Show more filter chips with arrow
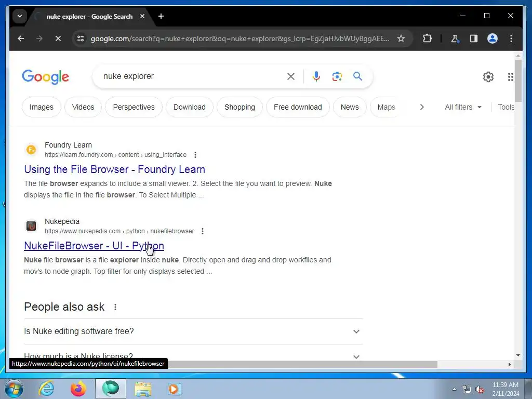This screenshot has height=399, width=532. point(422,107)
